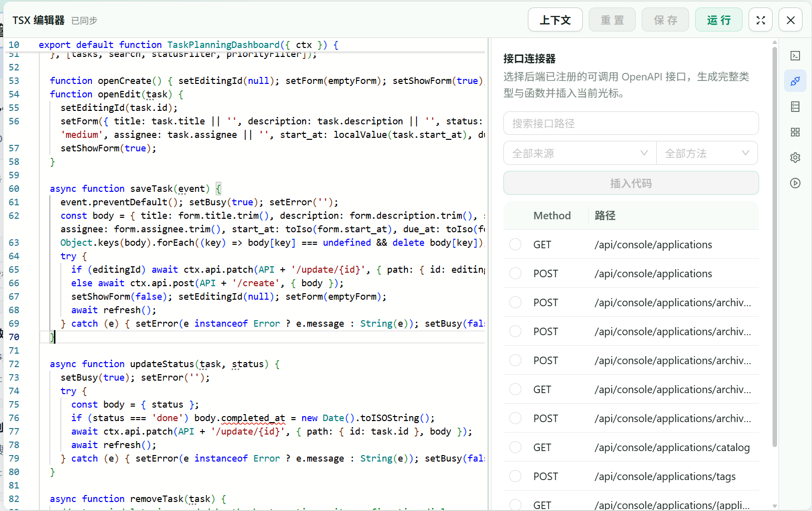Toggle fullscreen with the expand icon
Screen dimensions: 812x511
click(x=761, y=20)
